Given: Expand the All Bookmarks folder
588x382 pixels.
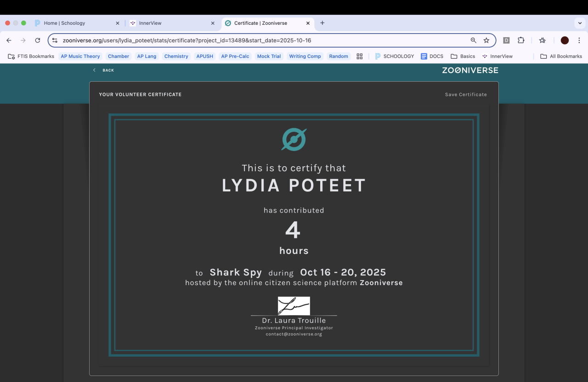Looking at the screenshot, I should pos(561,56).
